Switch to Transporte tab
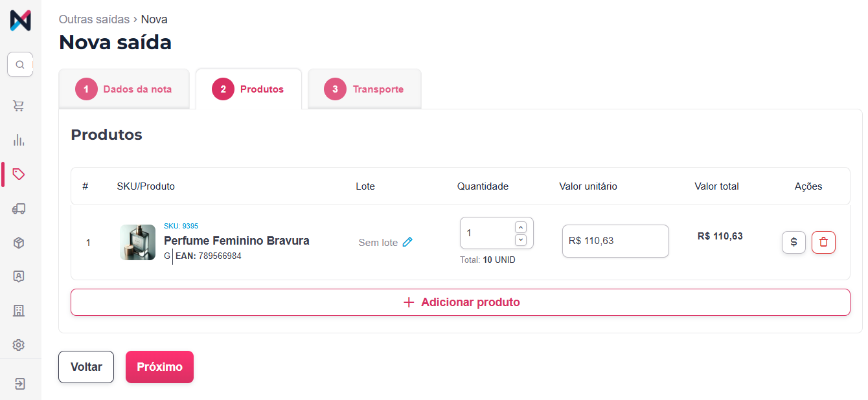The image size is (868, 400). coord(364,89)
